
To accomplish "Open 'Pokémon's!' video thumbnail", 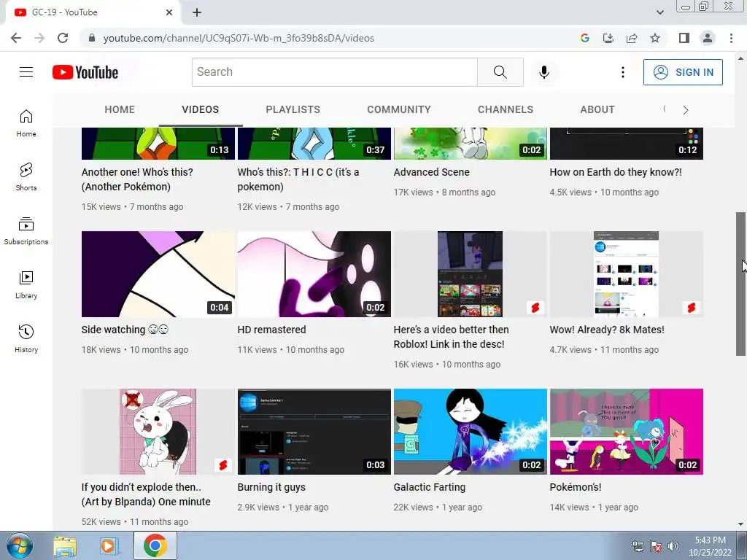I will [x=627, y=432].
